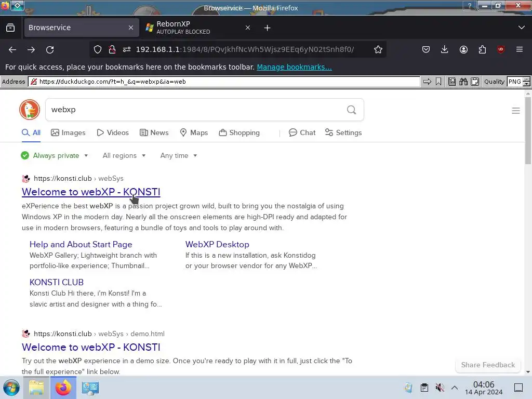532x399 pixels.
Task: Open the Windows Start orb
Action: coord(11,388)
